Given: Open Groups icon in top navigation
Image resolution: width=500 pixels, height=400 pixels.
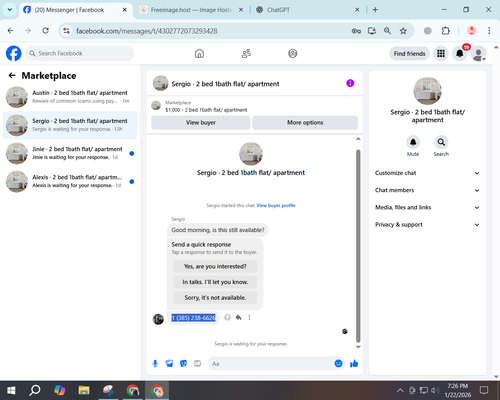Looking at the screenshot, I should point(293,53).
